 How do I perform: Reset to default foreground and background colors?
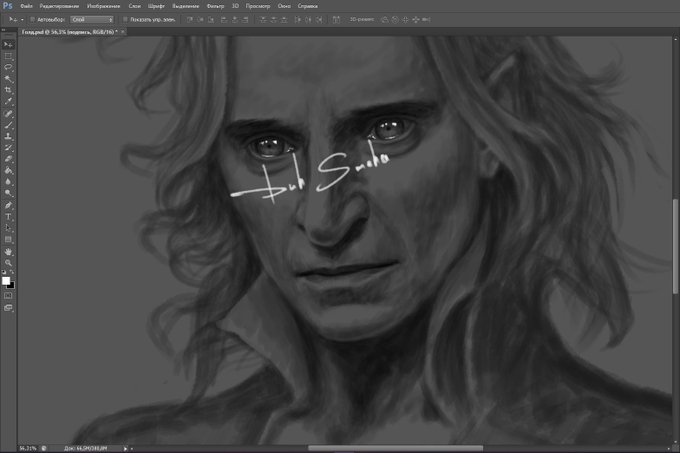(x=4, y=272)
